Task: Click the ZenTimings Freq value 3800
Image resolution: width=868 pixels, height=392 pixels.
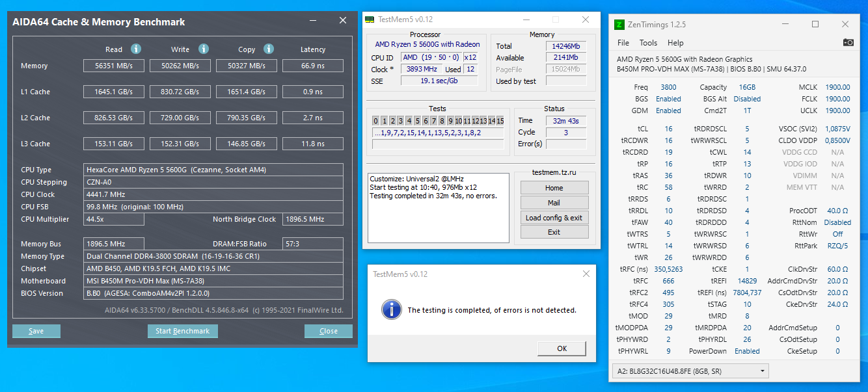Action: [668, 87]
